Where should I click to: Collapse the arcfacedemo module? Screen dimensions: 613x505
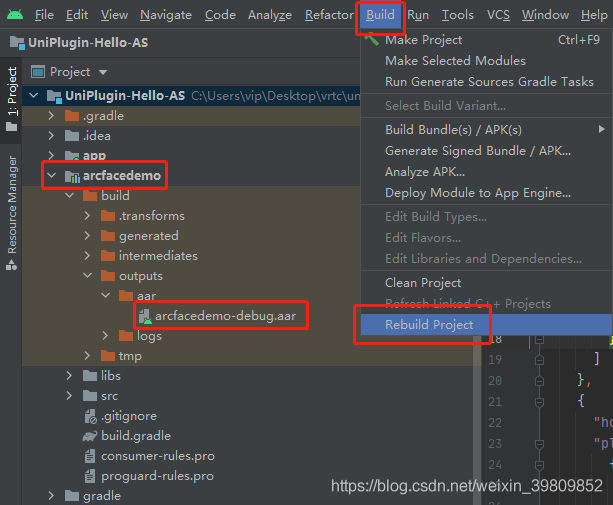[x=52, y=175]
